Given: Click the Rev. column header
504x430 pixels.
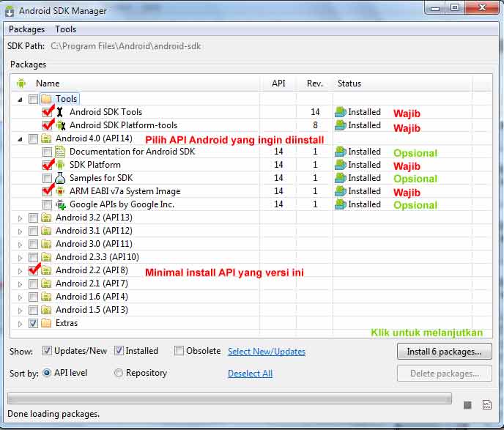Looking at the screenshot, I should click(315, 84).
